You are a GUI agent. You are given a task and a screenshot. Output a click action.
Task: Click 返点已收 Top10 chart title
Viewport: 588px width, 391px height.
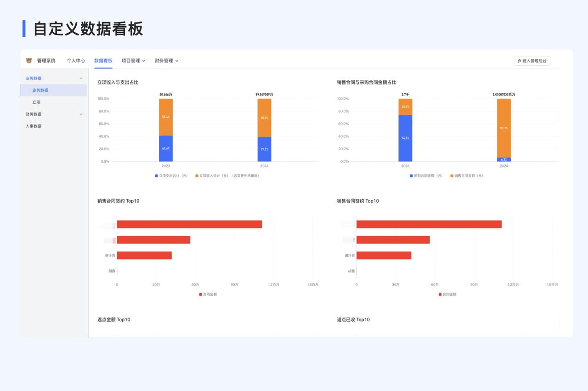pyautogui.click(x=353, y=319)
